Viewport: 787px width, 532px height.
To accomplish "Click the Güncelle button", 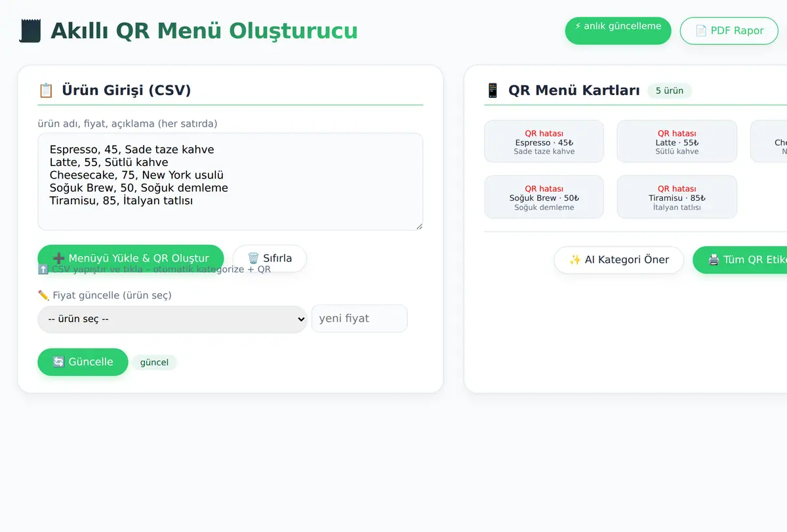I will [x=83, y=362].
